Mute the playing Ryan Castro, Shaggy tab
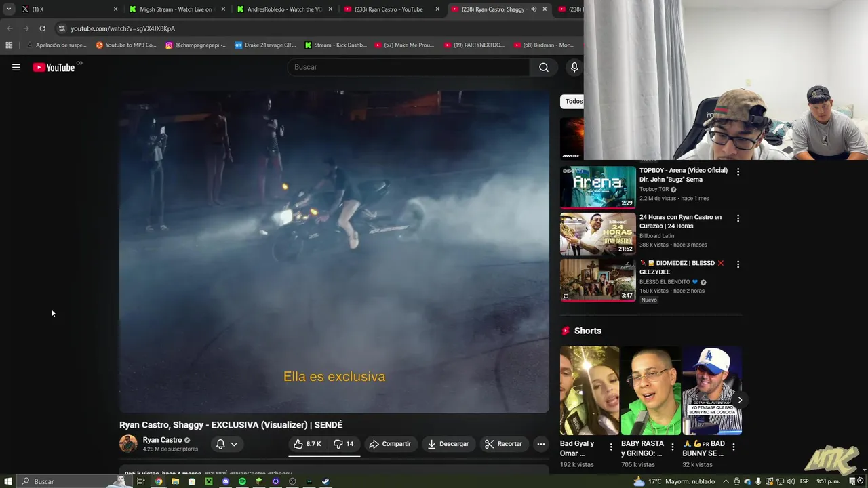This screenshot has height=488, width=868. point(534,9)
